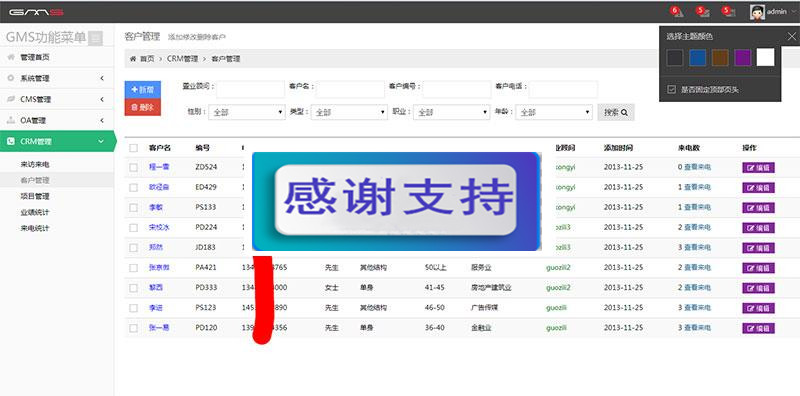Click the edit icon button for row PS123
This screenshot has width=800, height=396.
(x=758, y=308)
